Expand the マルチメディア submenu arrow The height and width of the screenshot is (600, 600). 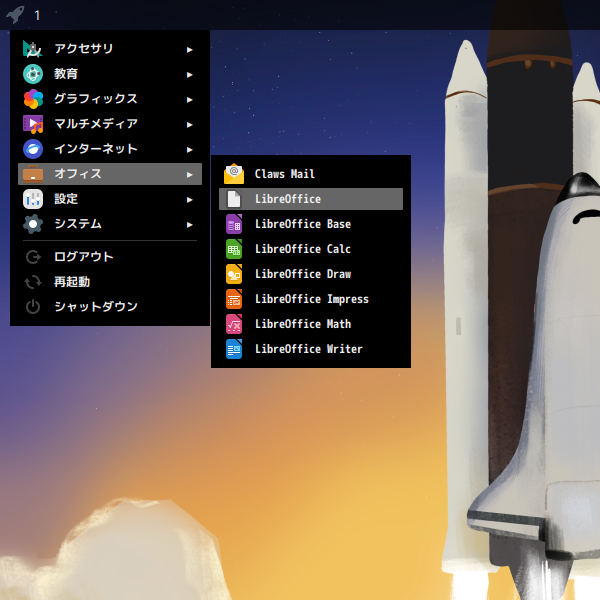[189, 124]
